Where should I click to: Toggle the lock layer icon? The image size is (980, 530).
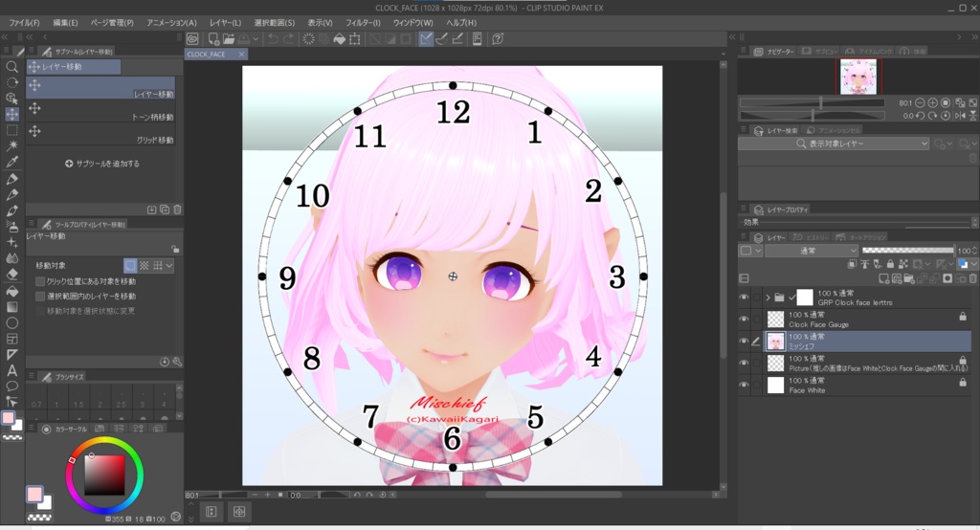click(x=890, y=264)
